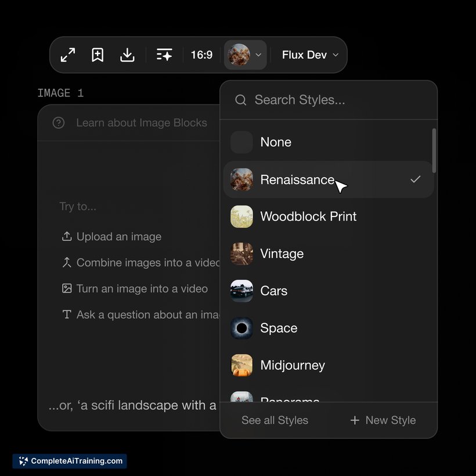Image resolution: width=476 pixels, height=476 pixels.
Task: Choose Ask a question about an image
Action: point(140,315)
